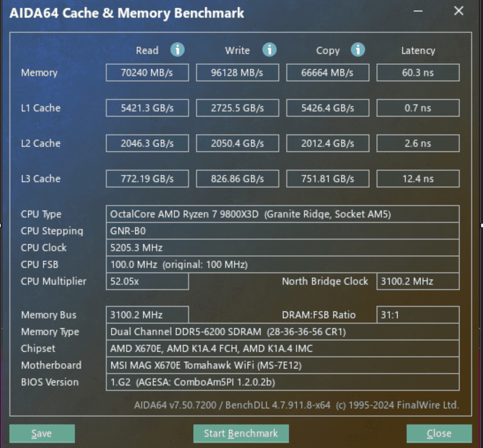
Task: Click the Copy column header text
Action: (328, 51)
